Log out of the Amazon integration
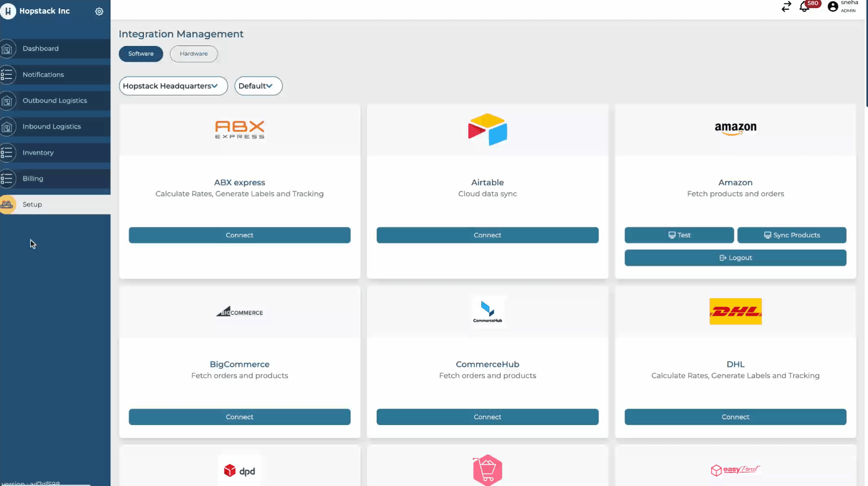This screenshot has width=868, height=486. pos(735,258)
